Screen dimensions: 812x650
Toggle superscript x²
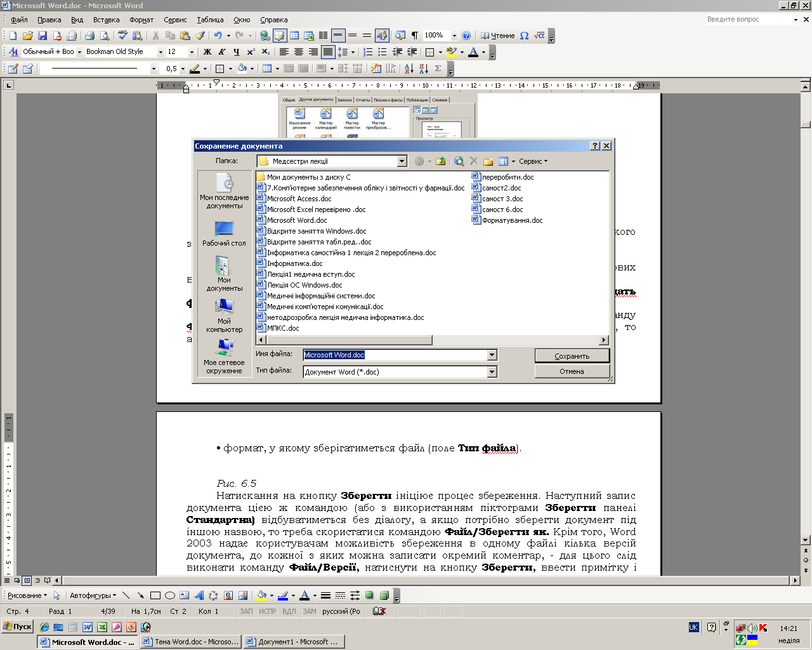(251, 52)
